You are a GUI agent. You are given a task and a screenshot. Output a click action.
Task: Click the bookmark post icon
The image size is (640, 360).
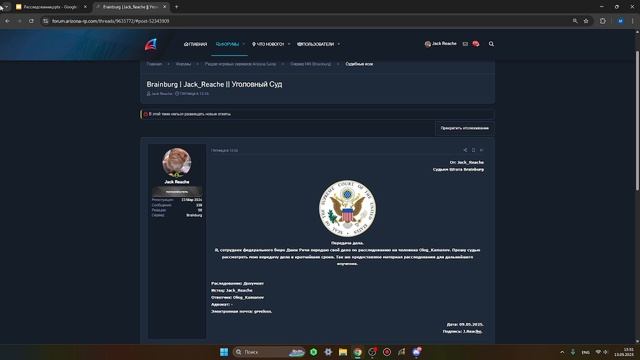pyautogui.click(x=473, y=150)
